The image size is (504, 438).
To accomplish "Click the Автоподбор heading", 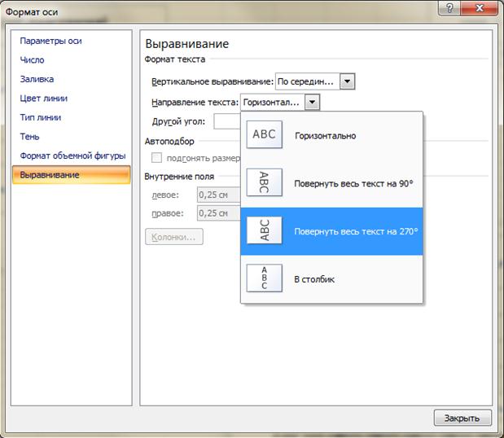I will coord(169,142).
